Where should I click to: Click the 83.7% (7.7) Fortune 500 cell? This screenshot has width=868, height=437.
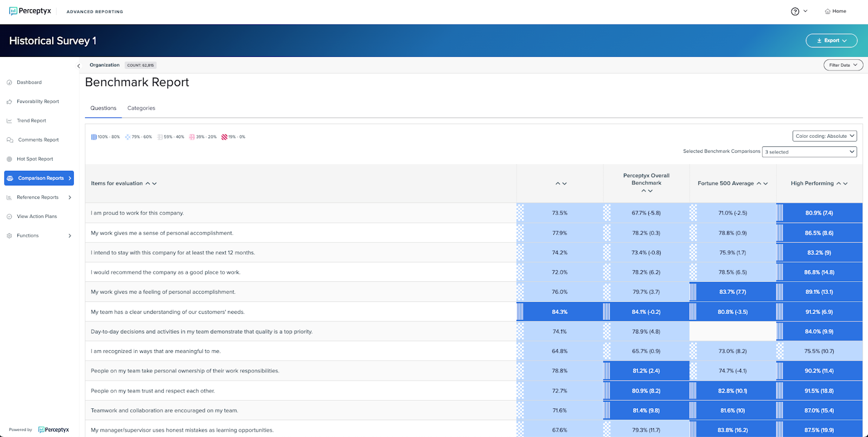point(733,292)
